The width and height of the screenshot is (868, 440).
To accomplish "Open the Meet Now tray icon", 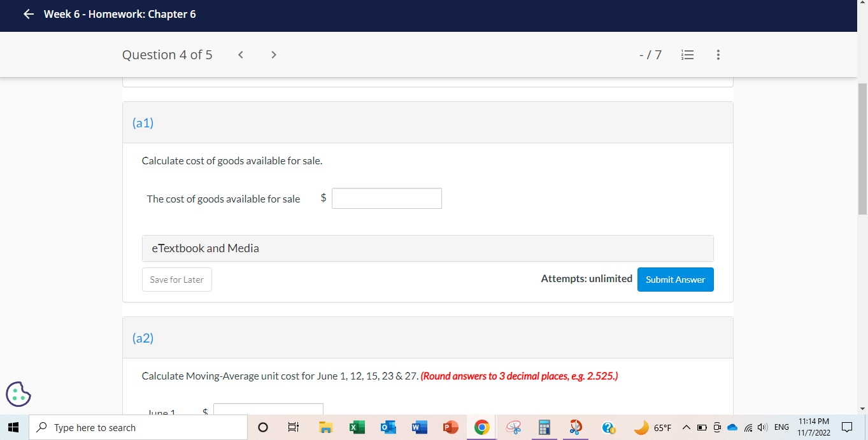I will coord(716,427).
